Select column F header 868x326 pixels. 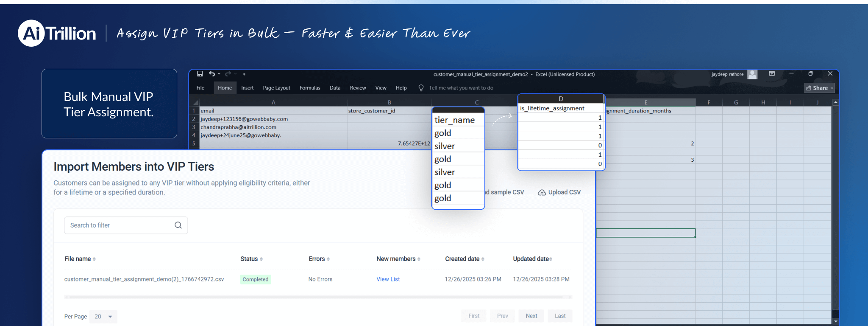pos(709,102)
